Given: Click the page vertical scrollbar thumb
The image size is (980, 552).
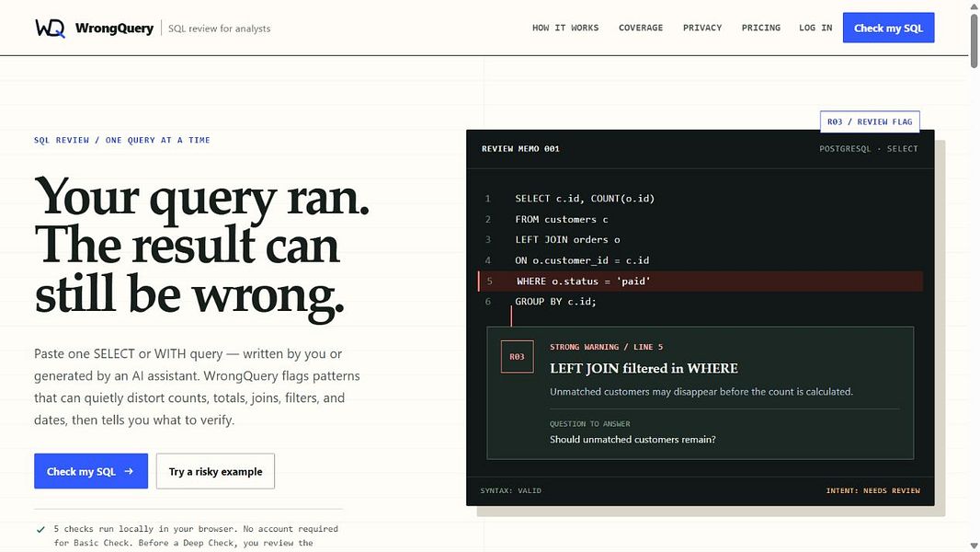Looking at the screenshot, I should (974, 40).
